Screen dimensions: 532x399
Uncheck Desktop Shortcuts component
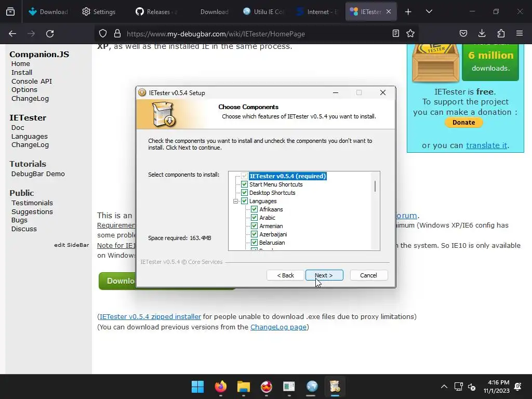tap(244, 193)
